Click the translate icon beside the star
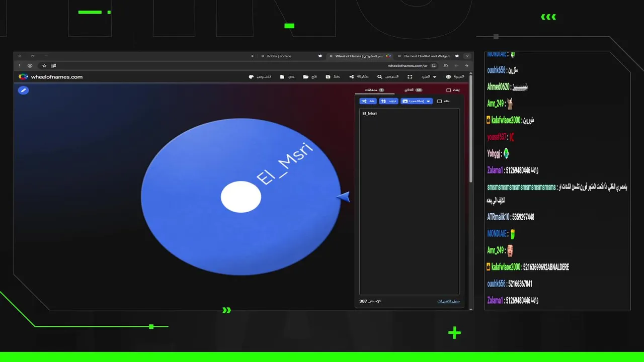The width and height of the screenshot is (644, 362). click(x=54, y=66)
